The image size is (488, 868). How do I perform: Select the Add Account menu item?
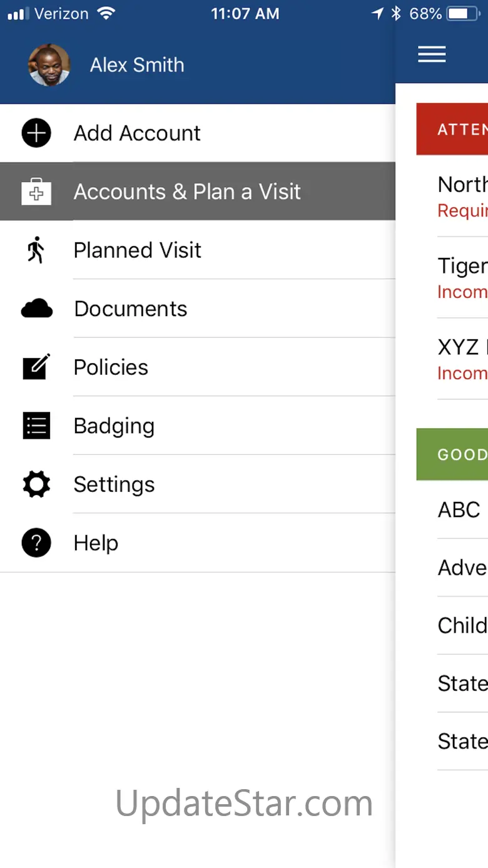tap(137, 133)
